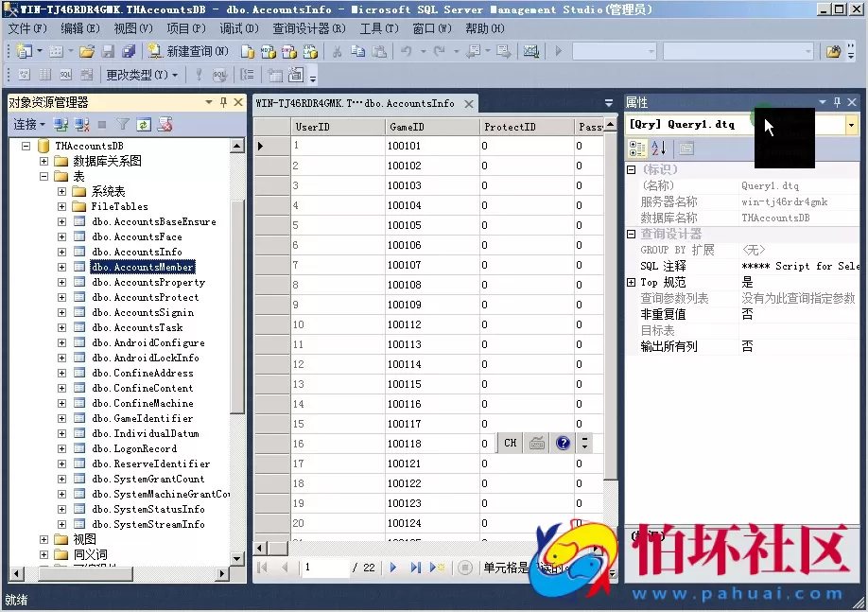
Task: Click the categorized view icon in properties panel
Action: click(x=638, y=149)
